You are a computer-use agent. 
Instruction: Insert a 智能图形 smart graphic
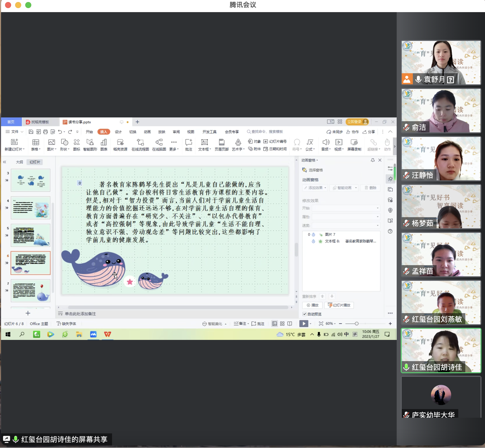[90, 145]
